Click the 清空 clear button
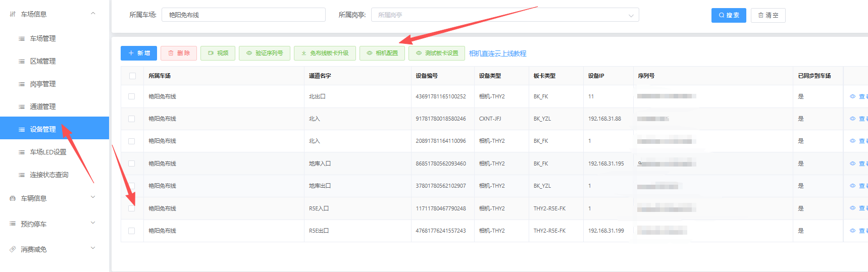The width and height of the screenshot is (868, 272). (x=768, y=15)
